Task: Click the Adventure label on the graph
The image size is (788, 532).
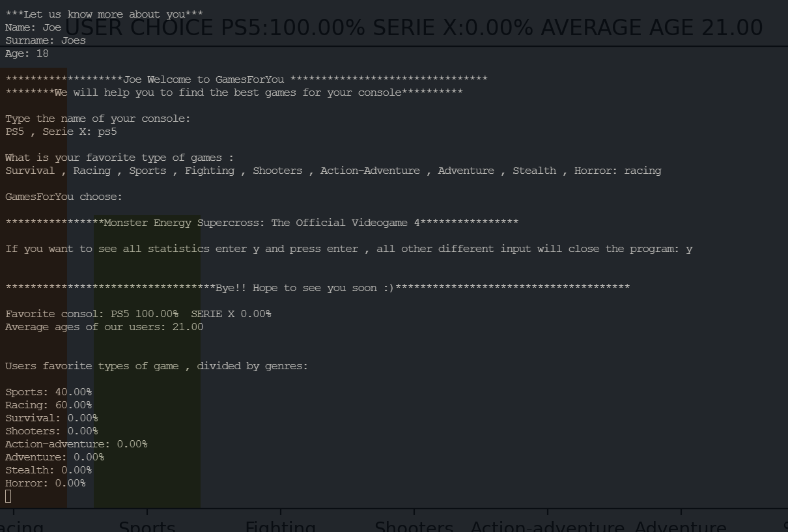Action: pos(681,526)
